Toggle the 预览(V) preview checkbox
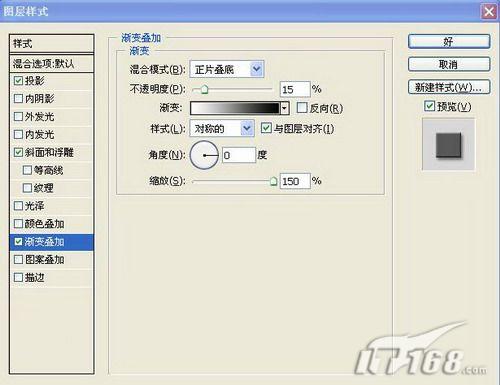Image resolution: width=500 pixels, height=385 pixels. tap(429, 106)
